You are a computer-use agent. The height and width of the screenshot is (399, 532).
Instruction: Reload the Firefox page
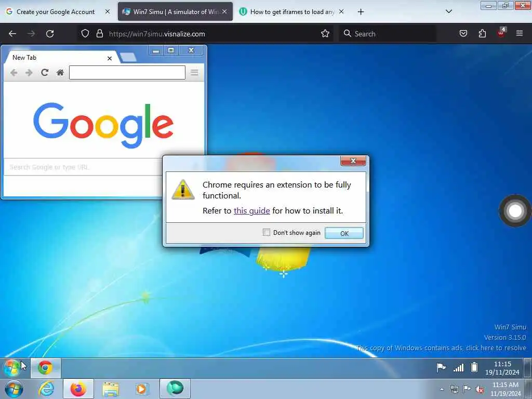click(50, 34)
